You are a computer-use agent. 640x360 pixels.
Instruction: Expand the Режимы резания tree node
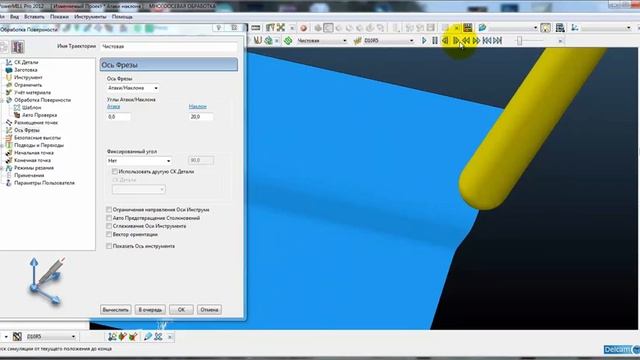2,168
